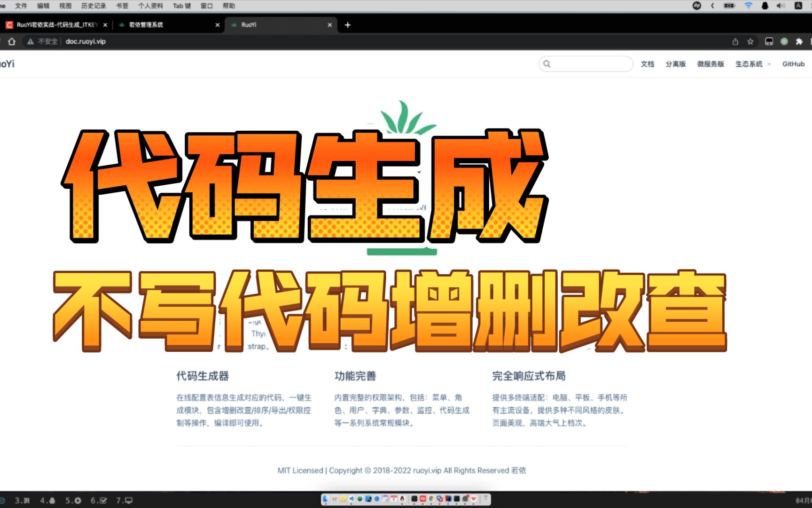Image resolution: width=812 pixels, height=508 pixels.
Task: Open a new browser tab with the plus button
Action: pyautogui.click(x=347, y=25)
